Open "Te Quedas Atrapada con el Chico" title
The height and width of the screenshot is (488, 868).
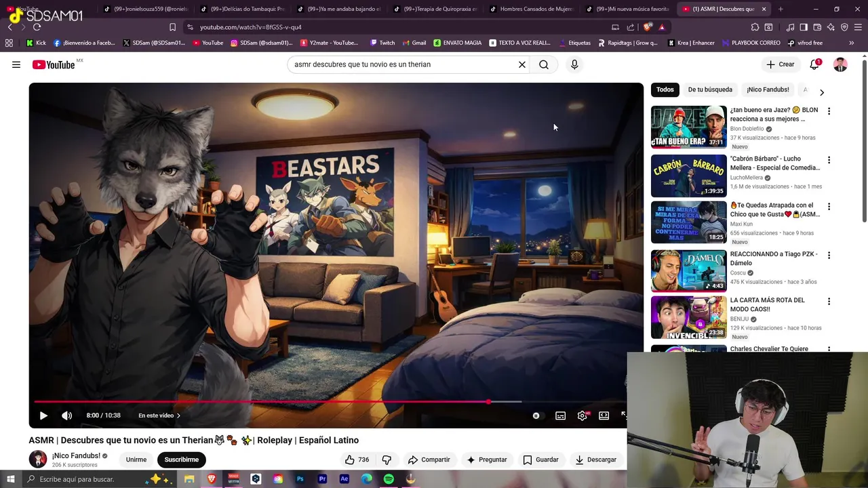(774, 209)
